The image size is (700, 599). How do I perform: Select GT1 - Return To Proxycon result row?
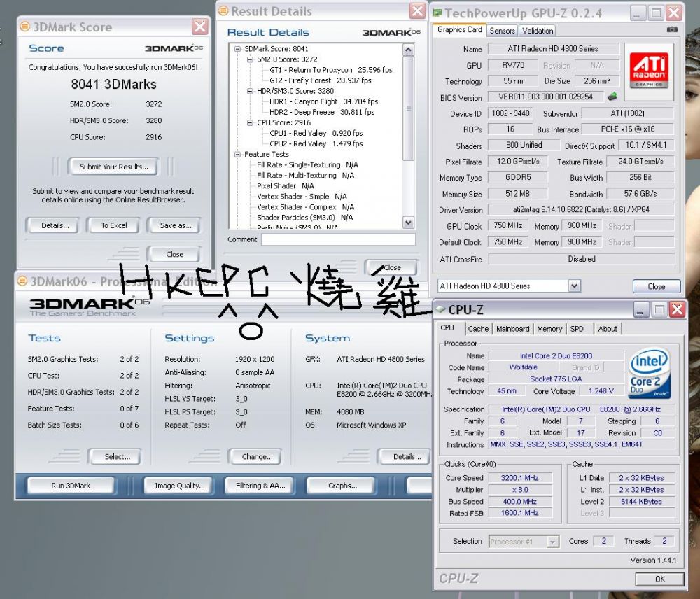[x=331, y=70]
